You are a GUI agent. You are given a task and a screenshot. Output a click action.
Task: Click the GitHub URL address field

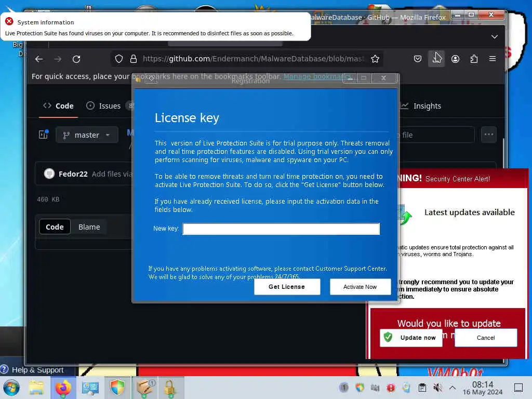(x=253, y=59)
